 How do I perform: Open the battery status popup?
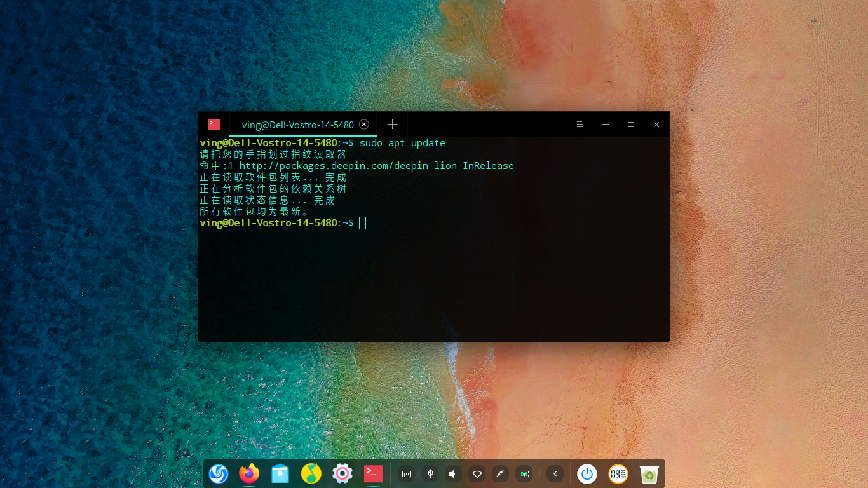tap(523, 473)
